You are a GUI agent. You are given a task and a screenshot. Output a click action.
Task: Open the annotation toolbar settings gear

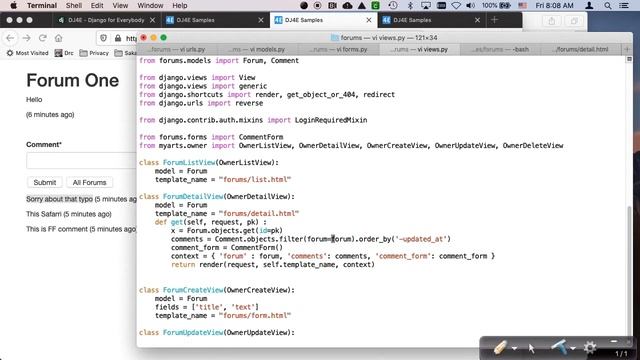coord(590,347)
